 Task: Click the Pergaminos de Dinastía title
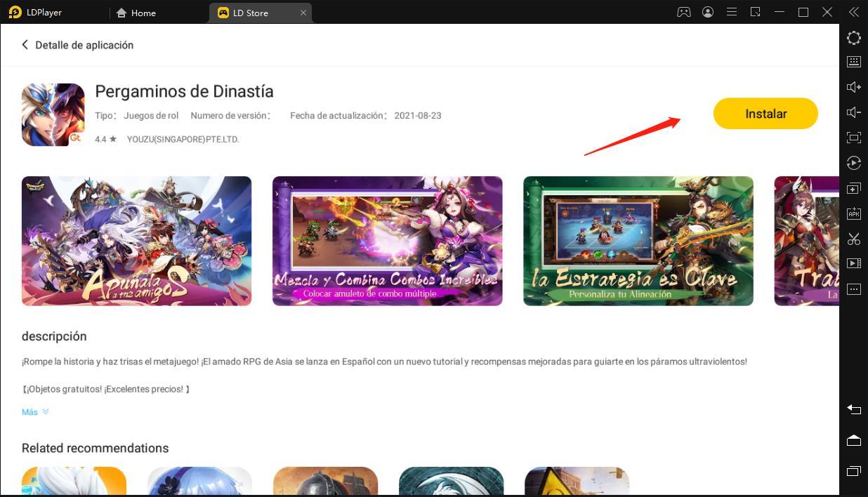tap(184, 91)
